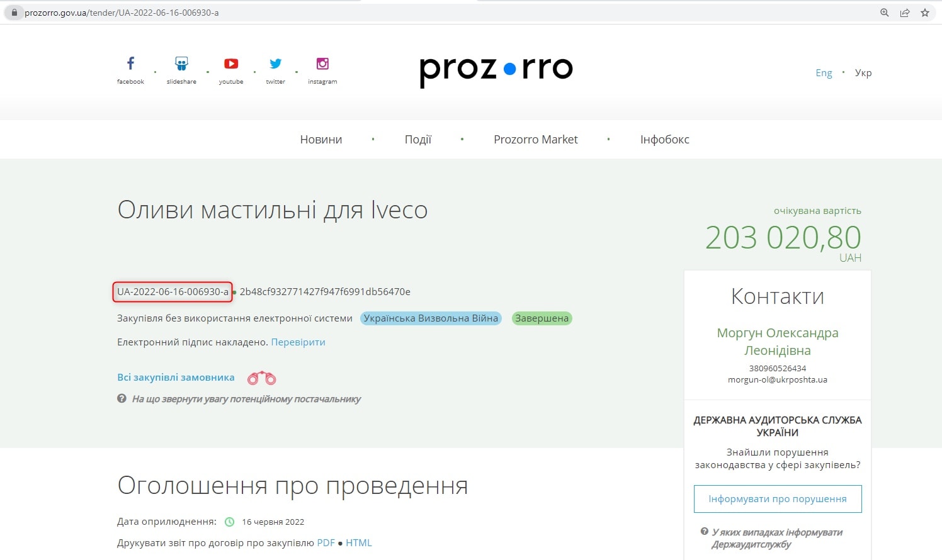Open the Slideshare icon link
The width and height of the screenshot is (942, 560).
[x=181, y=64]
